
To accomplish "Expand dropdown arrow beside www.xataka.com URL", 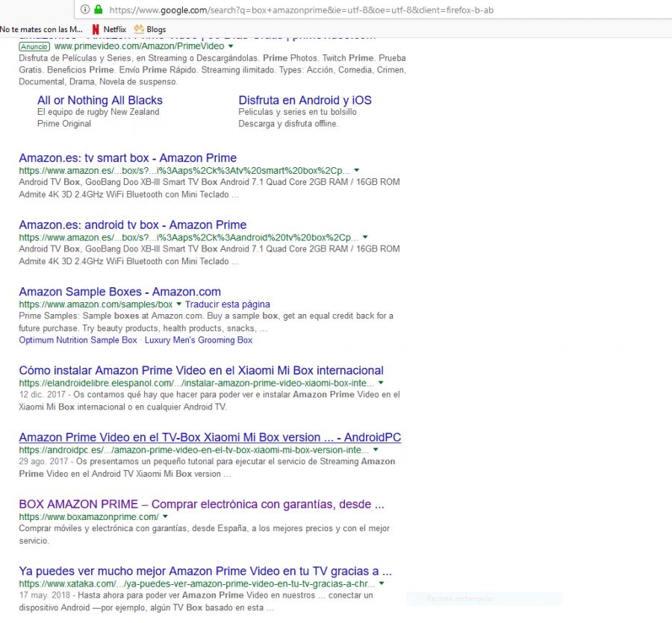I will [x=382, y=583].
